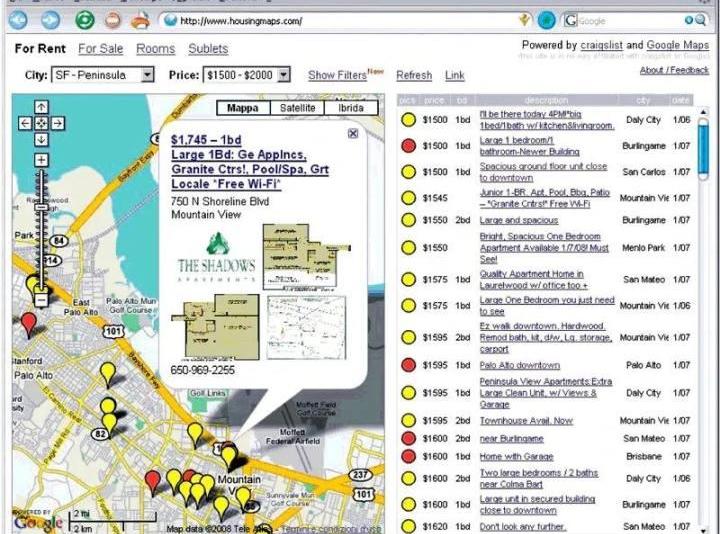
Task: Open the Price dropdown showing $1500 - $2000
Action: coord(247,75)
